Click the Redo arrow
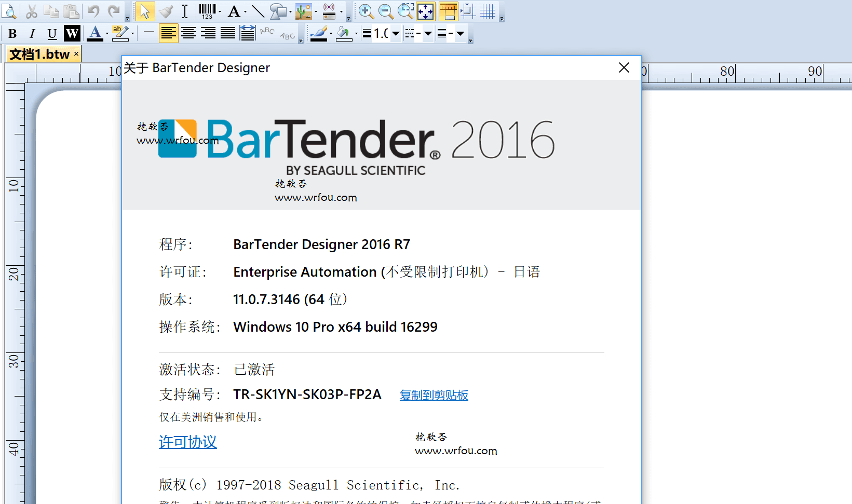 [x=114, y=11]
